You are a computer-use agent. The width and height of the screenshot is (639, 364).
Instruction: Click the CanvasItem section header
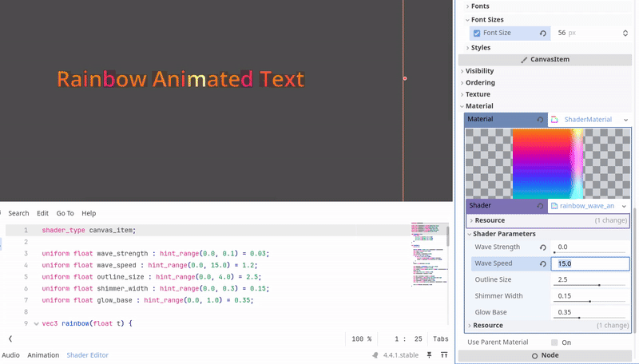coord(546,59)
